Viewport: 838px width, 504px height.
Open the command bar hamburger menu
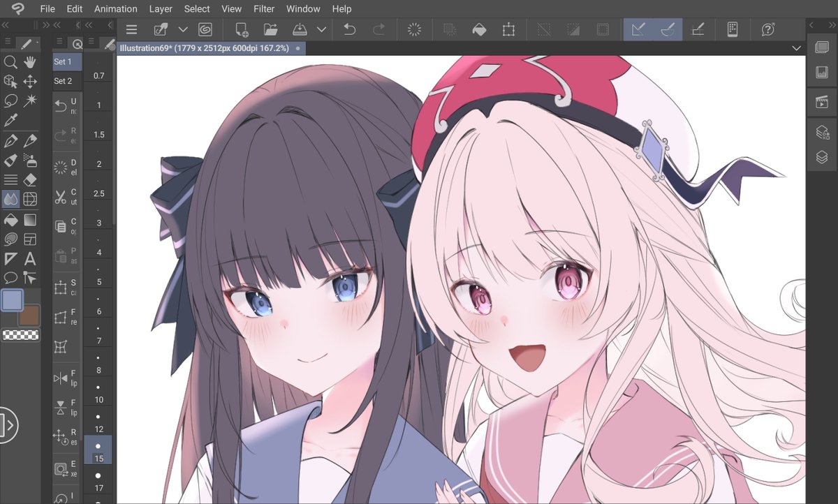tap(131, 29)
